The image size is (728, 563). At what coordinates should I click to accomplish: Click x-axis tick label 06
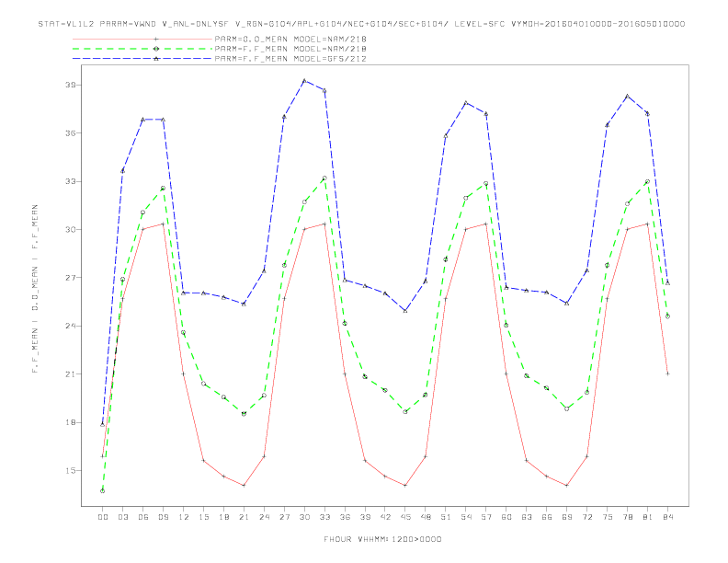(x=143, y=517)
